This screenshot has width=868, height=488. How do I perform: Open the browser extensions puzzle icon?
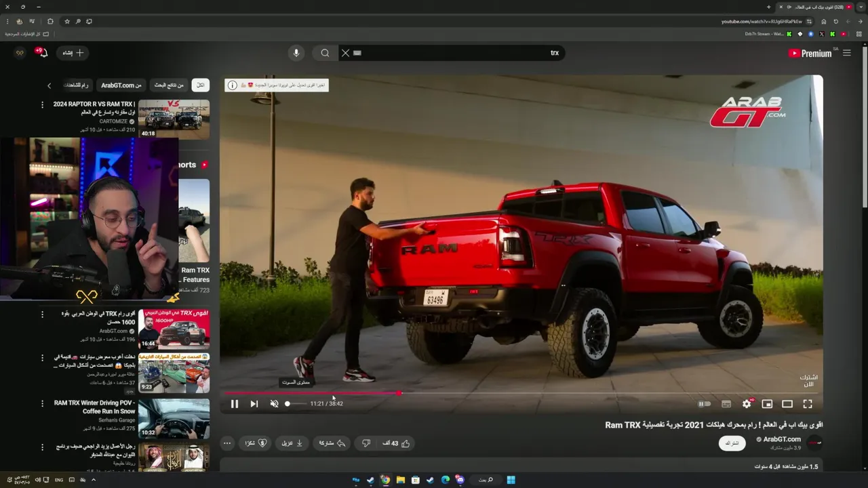click(x=50, y=21)
